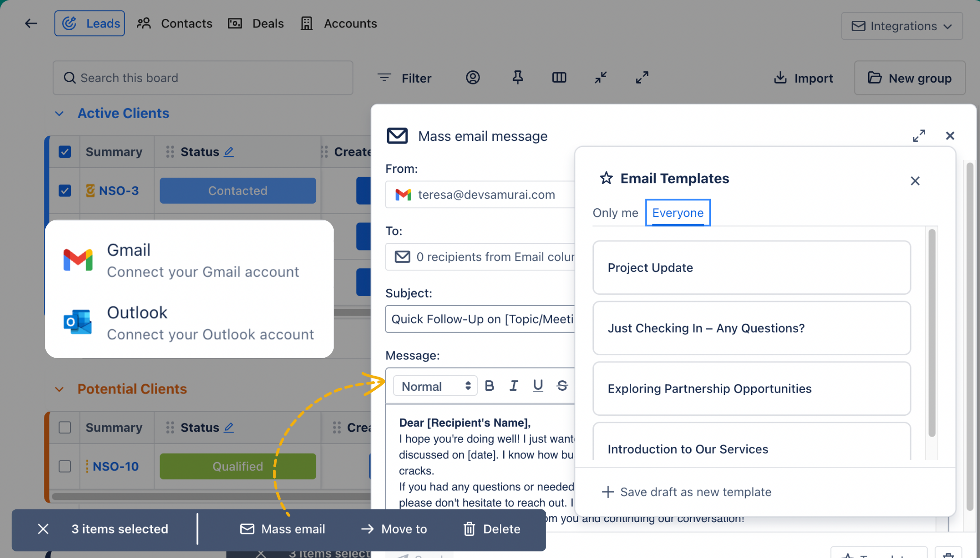This screenshot has width=980, height=558.
Task: Toggle underline formatting
Action: coord(538,386)
